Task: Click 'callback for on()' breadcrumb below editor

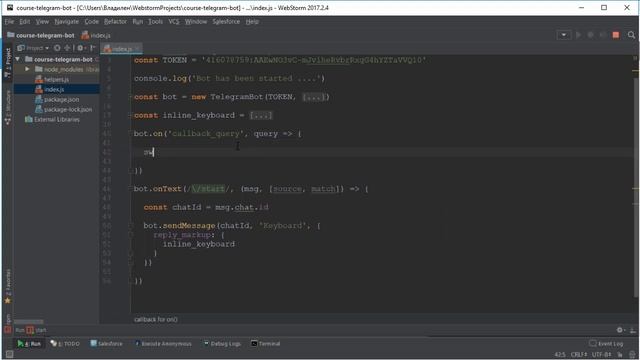Action: (156, 320)
